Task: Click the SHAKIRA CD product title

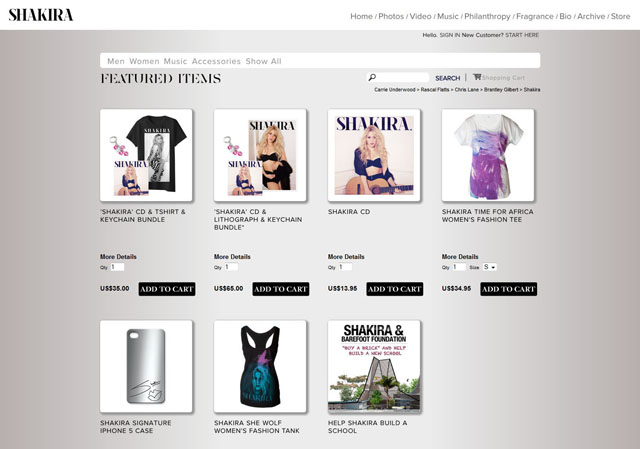Action: [349, 212]
